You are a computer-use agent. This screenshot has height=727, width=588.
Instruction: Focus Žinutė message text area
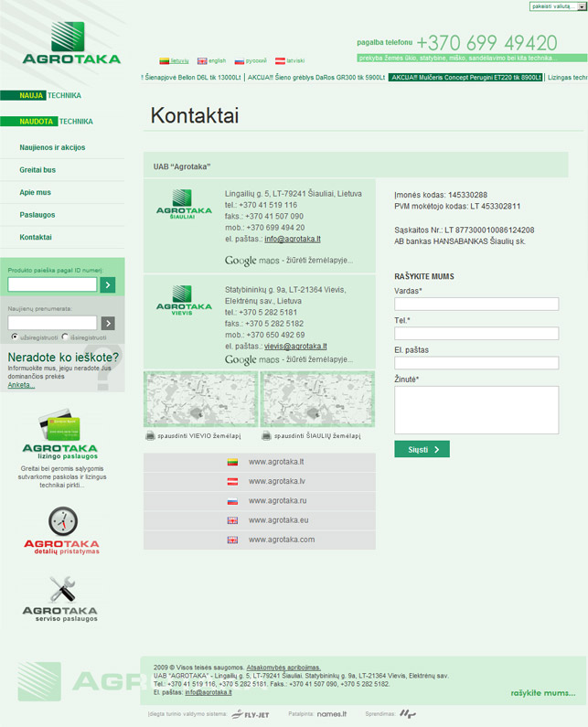coord(476,411)
